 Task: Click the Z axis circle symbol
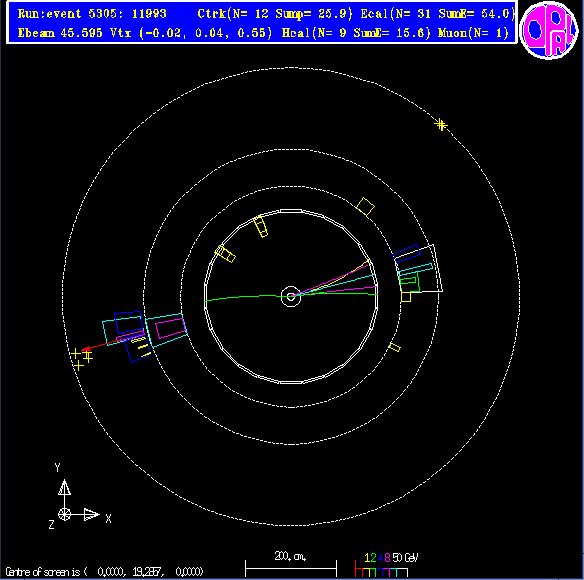(64, 514)
